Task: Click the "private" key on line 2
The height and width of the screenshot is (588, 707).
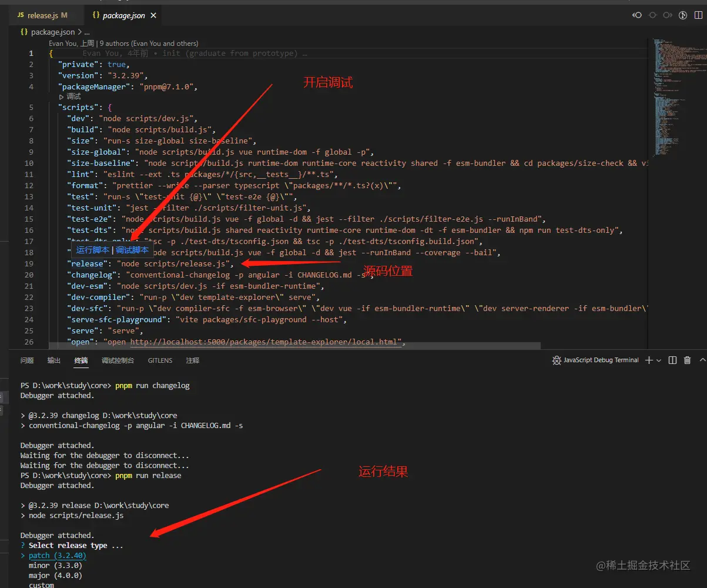Action: 78,64
